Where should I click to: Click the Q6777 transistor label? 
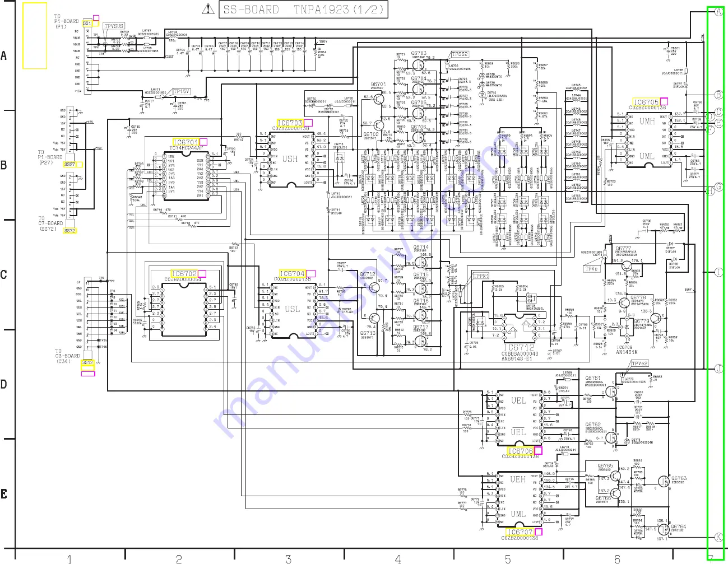point(623,249)
